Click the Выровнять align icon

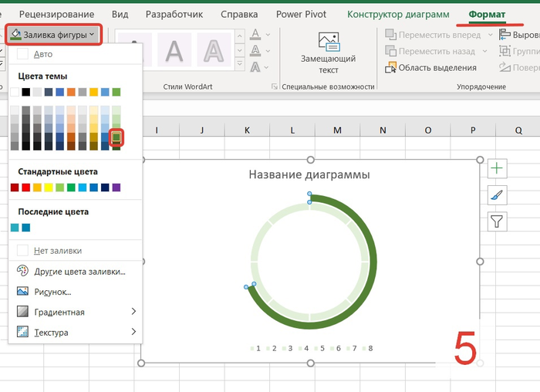pos(505,35)
